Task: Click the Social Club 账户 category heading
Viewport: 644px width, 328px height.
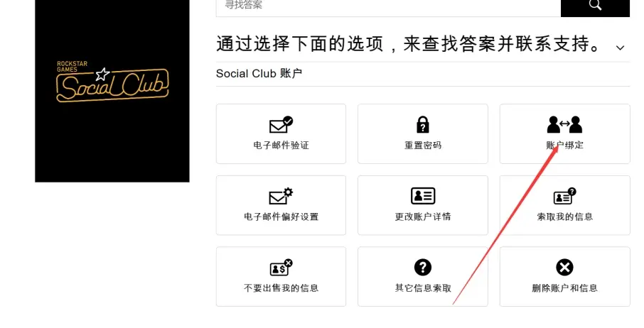Action: click(x=259, y=73)
